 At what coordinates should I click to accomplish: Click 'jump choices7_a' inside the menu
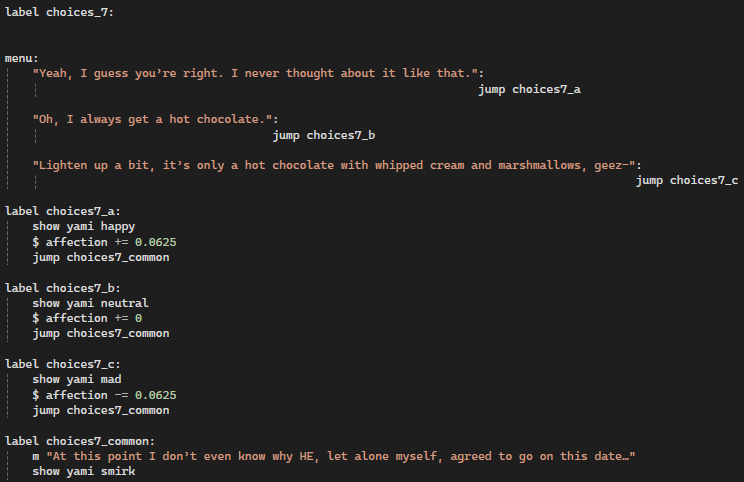[x=529, y=90]
